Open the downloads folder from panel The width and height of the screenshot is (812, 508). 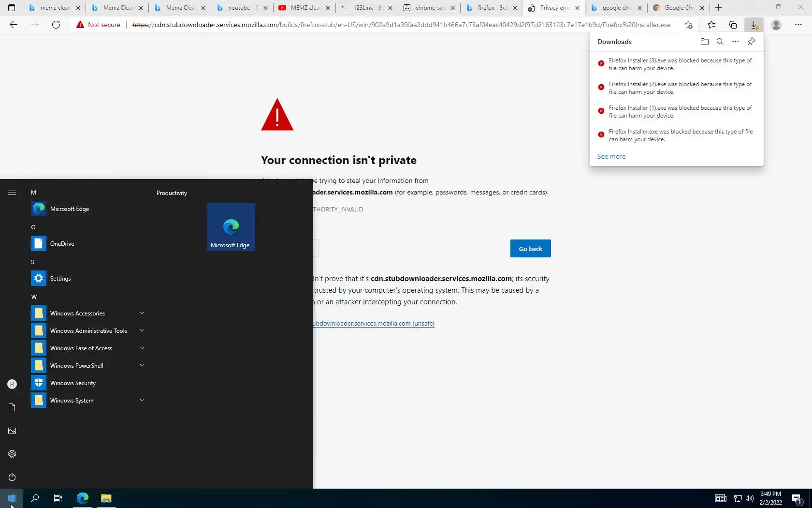pyautogui.click(x=705, y=42)
